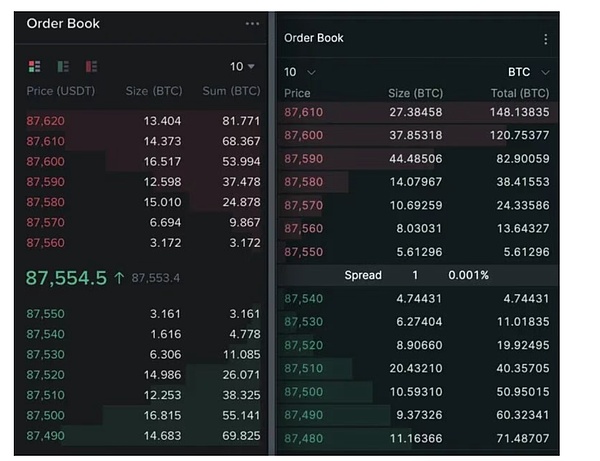Switch to the bids-only order book view icon
Screen dimensions: 600x461
tap(63, 66)
